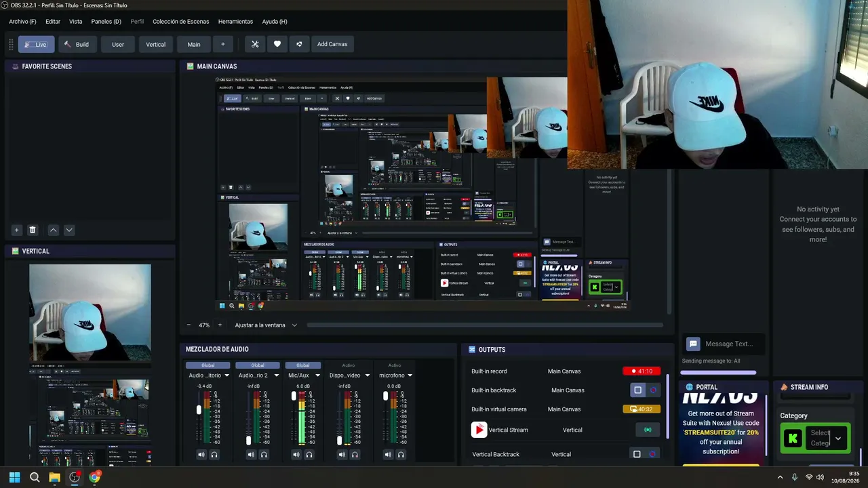Viewport: 868px width, 488px height.
Task: Mute the Mic/Aux channel
Action: point(296,455)
